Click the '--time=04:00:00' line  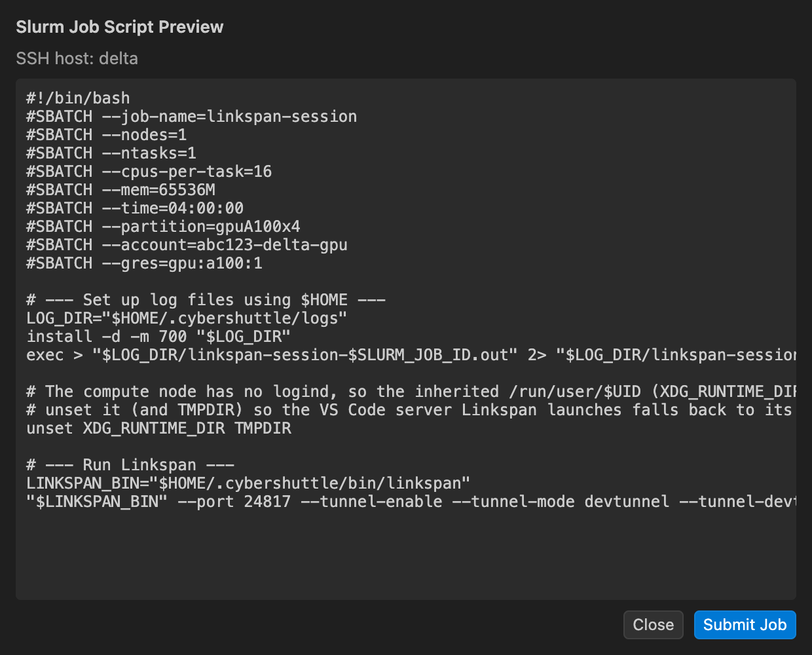pos(135,208)
